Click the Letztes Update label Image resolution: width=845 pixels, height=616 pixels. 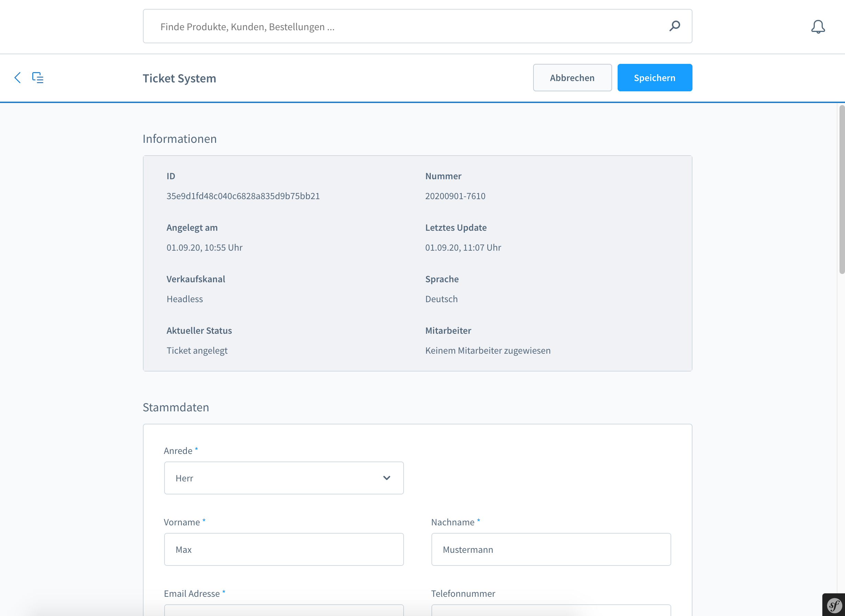click(x=456, y=227)
